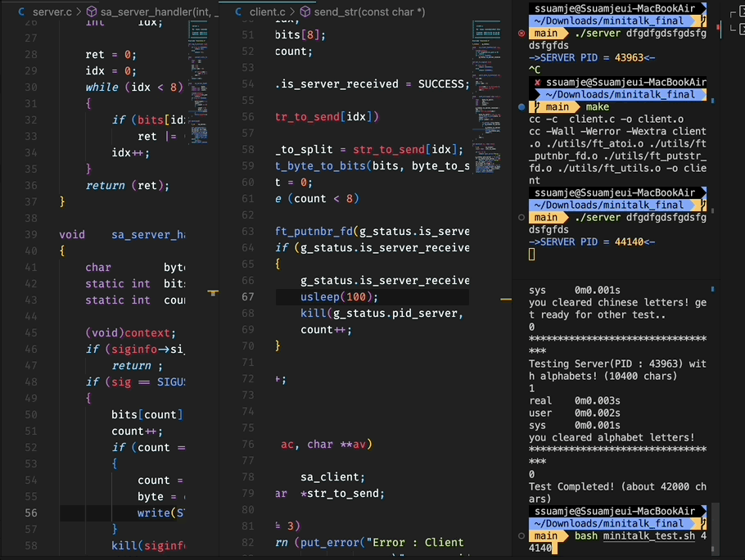This screenshot has height=560, width=745.
Task: Click the hollow circle decoration beside second ./server command
Action: coord(521,218)
